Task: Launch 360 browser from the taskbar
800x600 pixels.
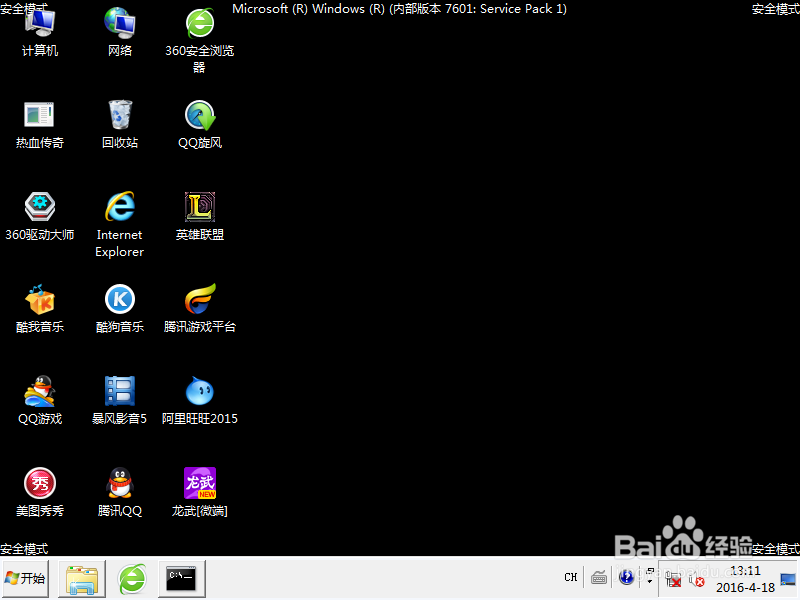Action: click(x=132, y=579)
